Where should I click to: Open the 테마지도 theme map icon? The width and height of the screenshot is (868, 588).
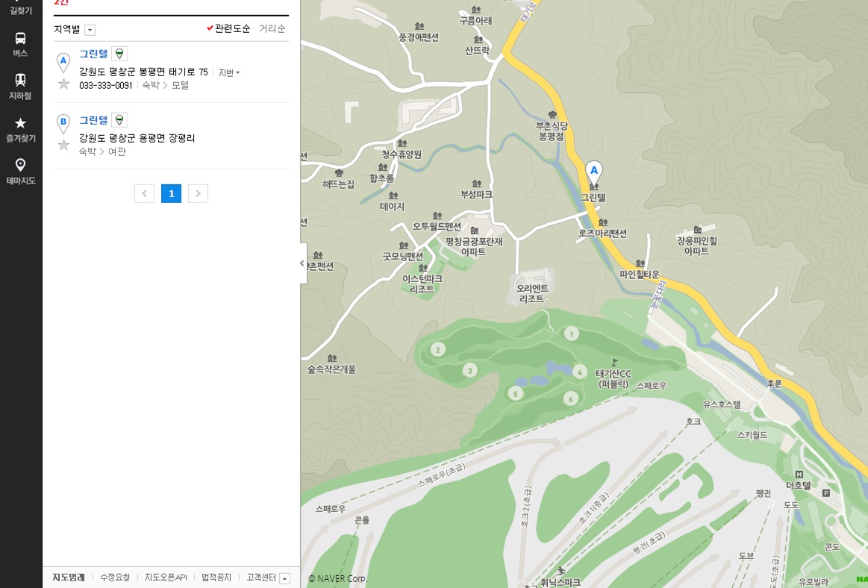(20, 171)
